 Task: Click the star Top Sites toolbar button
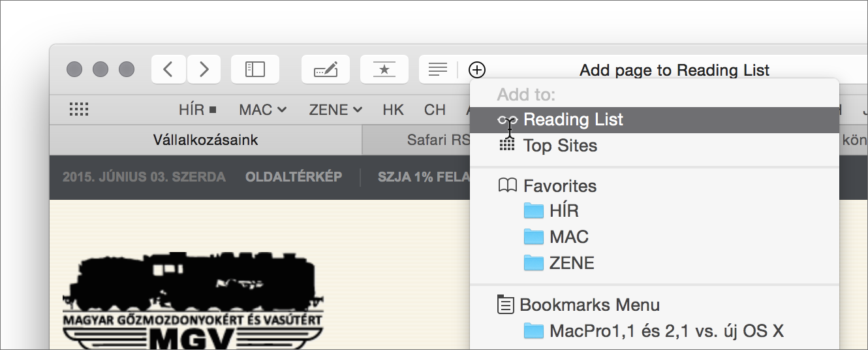click(x=384, y=69)
